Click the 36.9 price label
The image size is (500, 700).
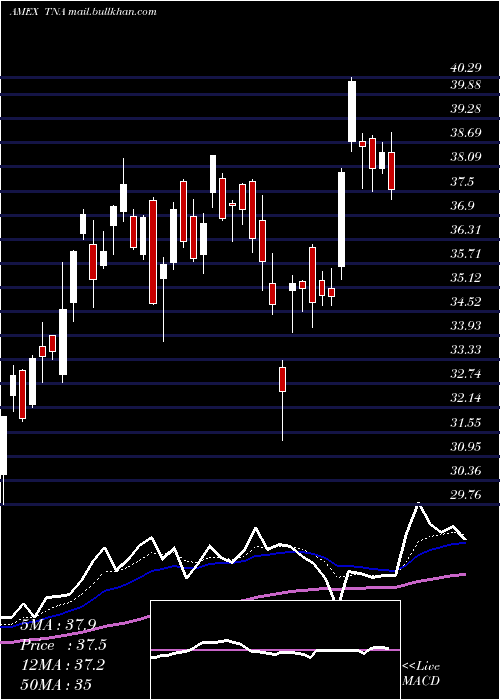462,205
